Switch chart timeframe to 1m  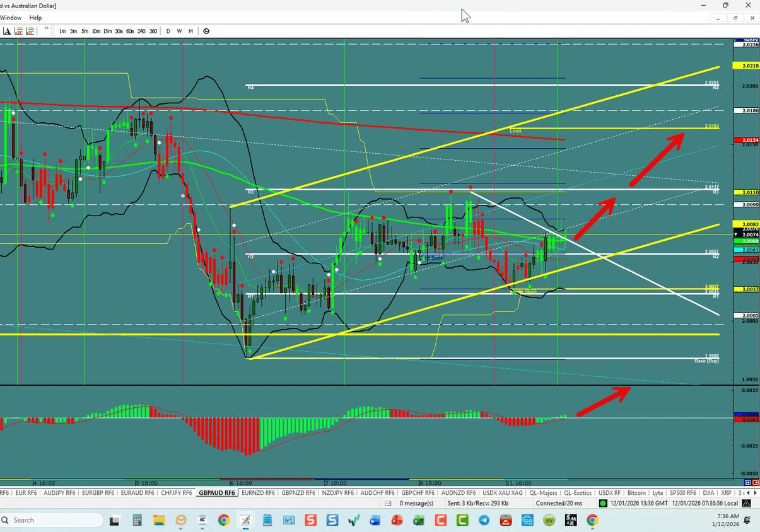(x=62, y=30)
